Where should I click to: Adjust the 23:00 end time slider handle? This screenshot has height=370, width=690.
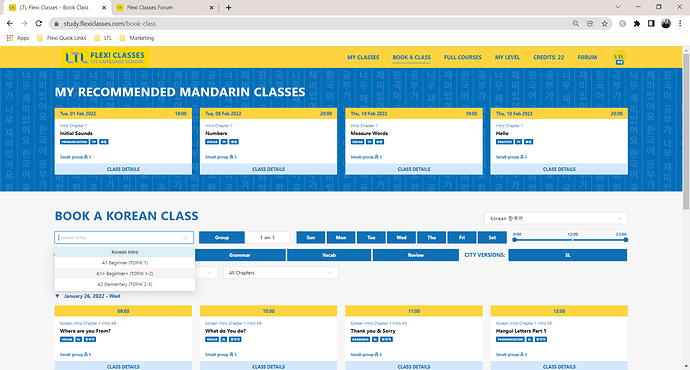[625, 240]
